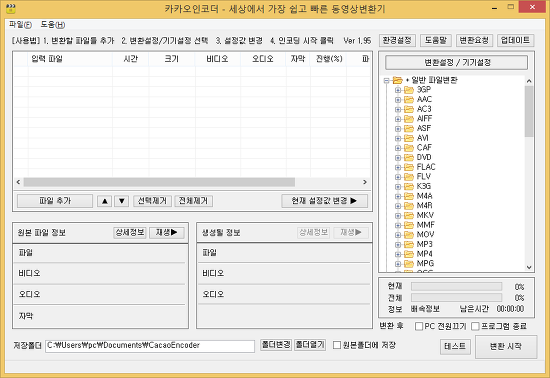
Task: Expand the M4R tree node
Action: pos(398,206)
